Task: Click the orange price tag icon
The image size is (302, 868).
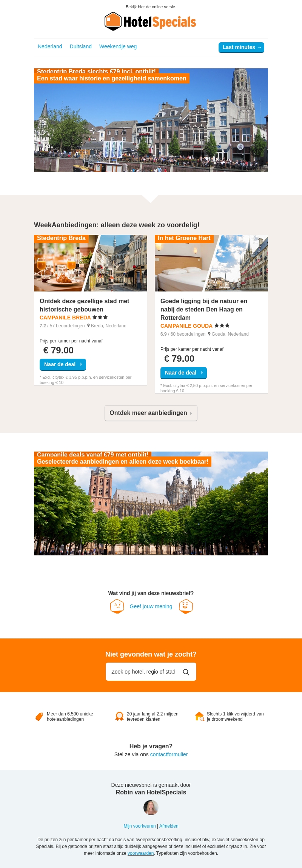Action: click(x=39, y=717)
